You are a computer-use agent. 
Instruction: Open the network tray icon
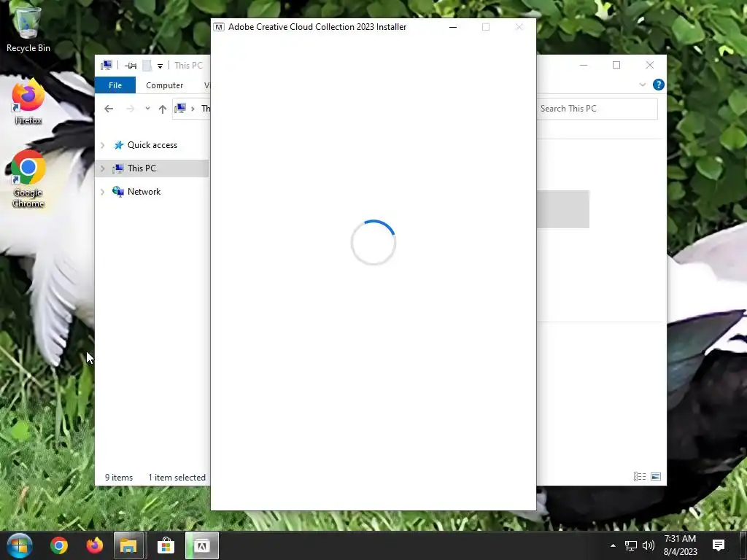tap(631, 545)
